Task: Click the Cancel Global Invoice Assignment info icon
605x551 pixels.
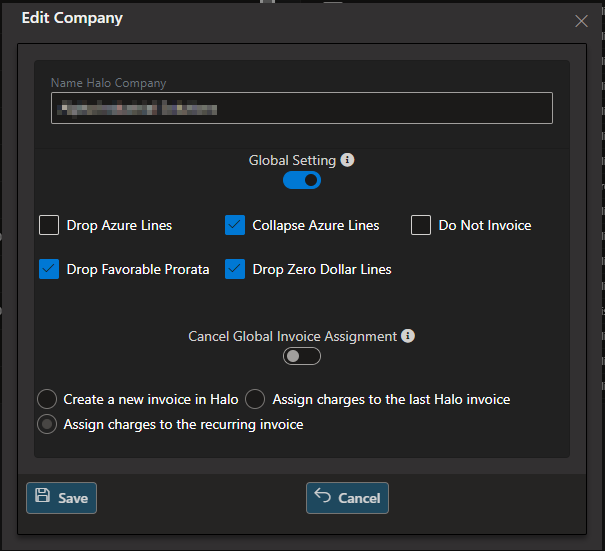Action: click(x=408, y=336)
